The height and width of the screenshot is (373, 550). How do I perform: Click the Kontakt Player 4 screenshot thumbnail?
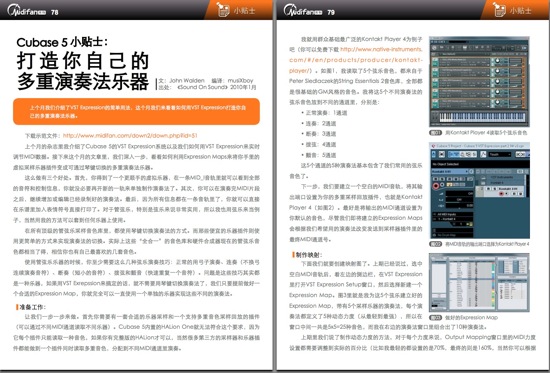(479, 81)
